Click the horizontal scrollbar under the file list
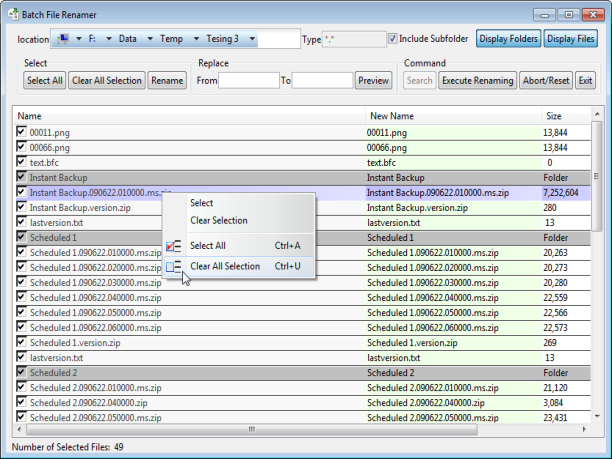This screenshot has width=612, height=459. point(250,430)
